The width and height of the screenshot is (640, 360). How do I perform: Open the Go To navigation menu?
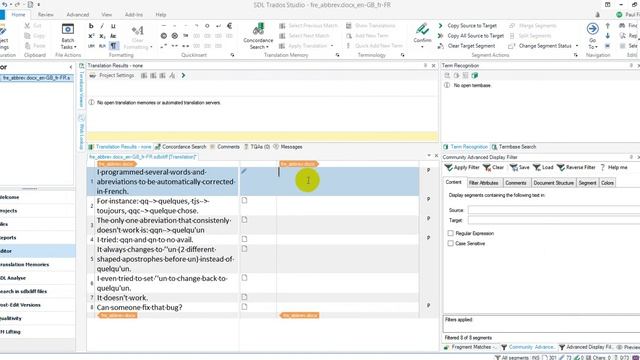tap(593, 36)
